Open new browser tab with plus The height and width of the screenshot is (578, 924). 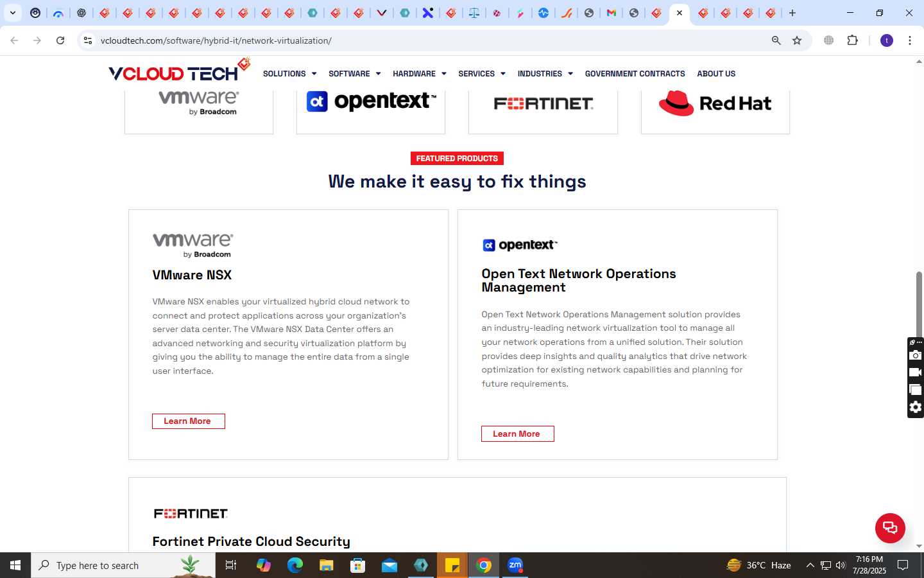pyautogui.click(x=792, y=13)
